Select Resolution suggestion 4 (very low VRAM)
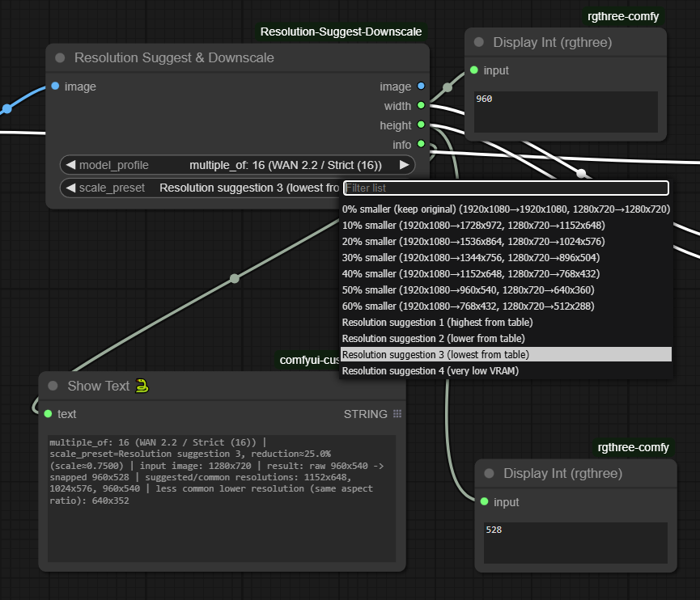 506,370
